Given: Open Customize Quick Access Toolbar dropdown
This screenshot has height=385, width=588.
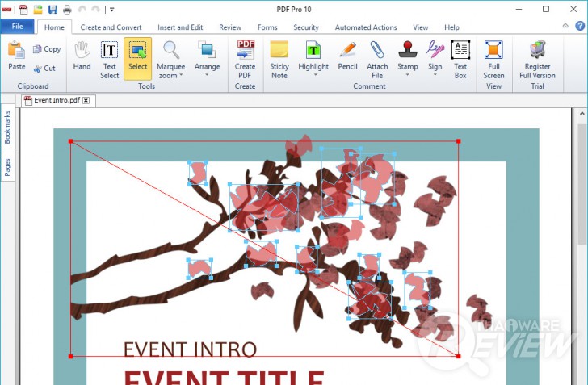Looking at the screenshot, I should pos(111,10).
